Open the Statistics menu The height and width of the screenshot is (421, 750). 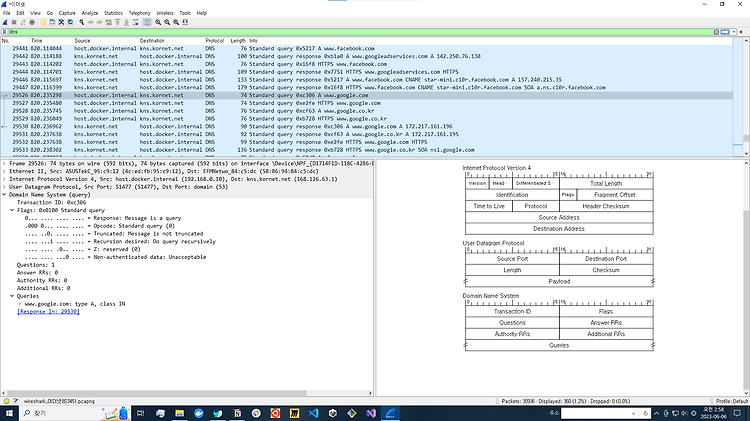tap(113, 13)
